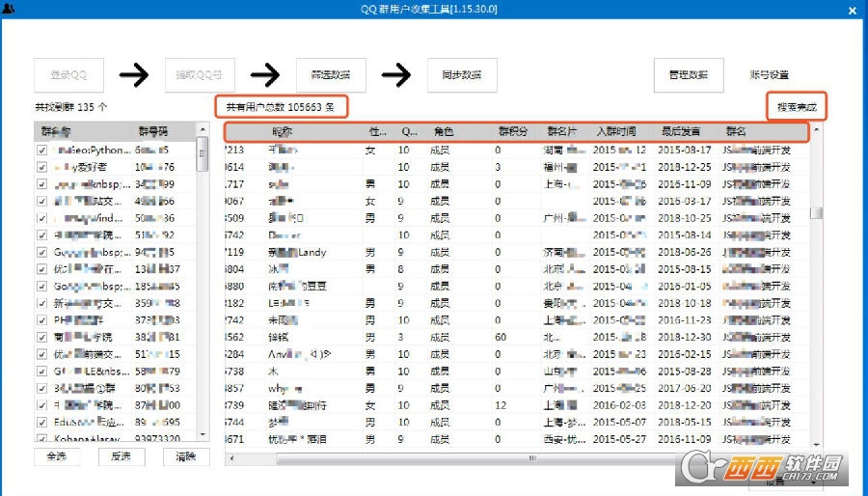Image resolution: width=868 pixels, height=496 pixels.
Task: Select the user row named 锌铭
Action: pos(516,337)
